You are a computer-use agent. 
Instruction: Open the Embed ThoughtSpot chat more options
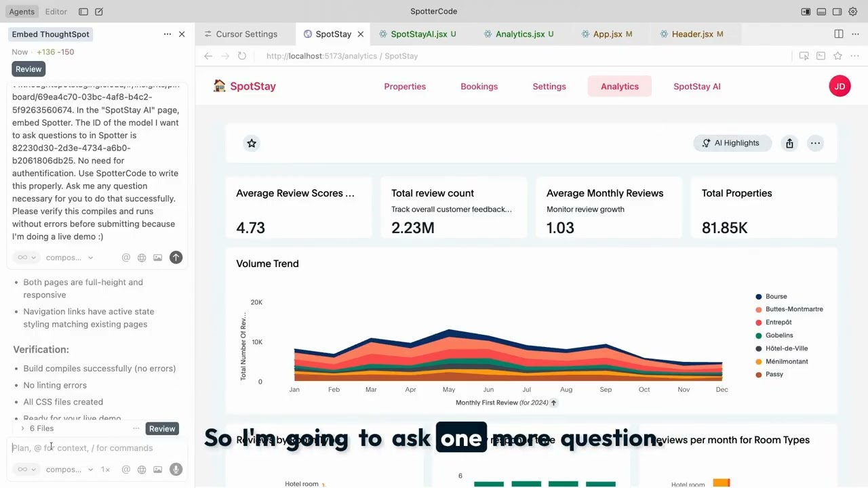[167, 34]
